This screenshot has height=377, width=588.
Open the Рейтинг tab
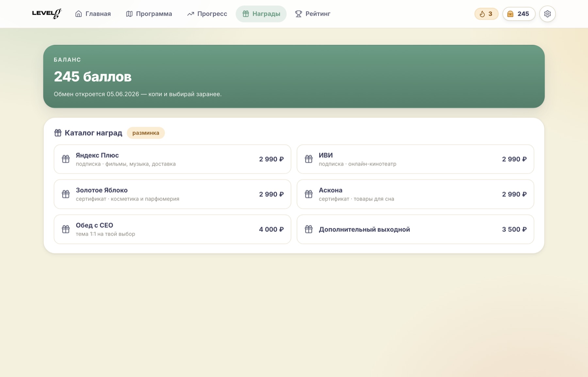click(313, 14)
